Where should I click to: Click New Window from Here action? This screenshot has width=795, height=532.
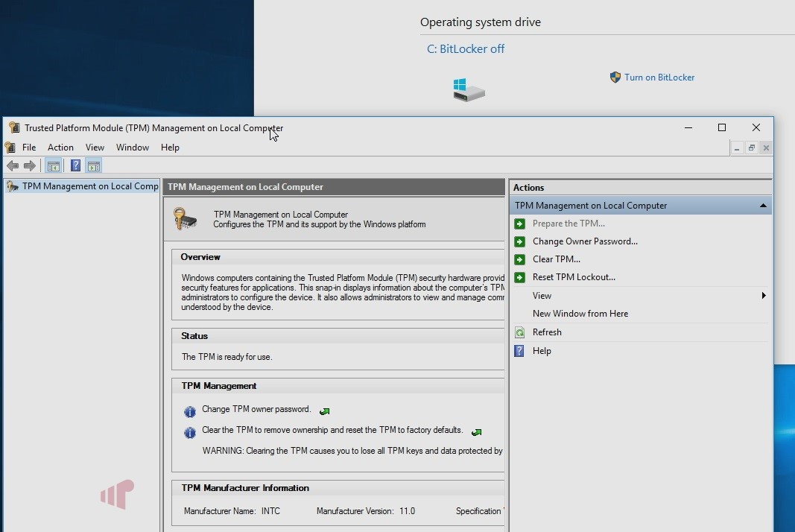(x=580, y=314)
